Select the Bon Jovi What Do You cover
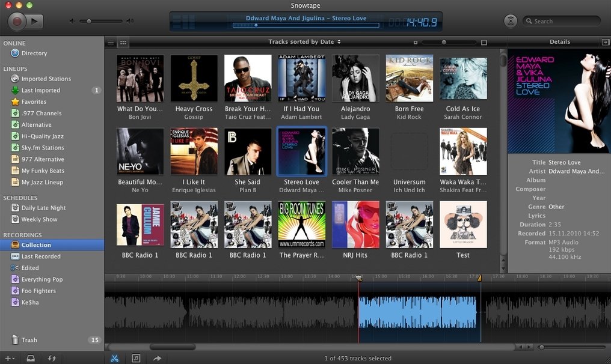This screenshot has width=611, height=364. (140, 78)
